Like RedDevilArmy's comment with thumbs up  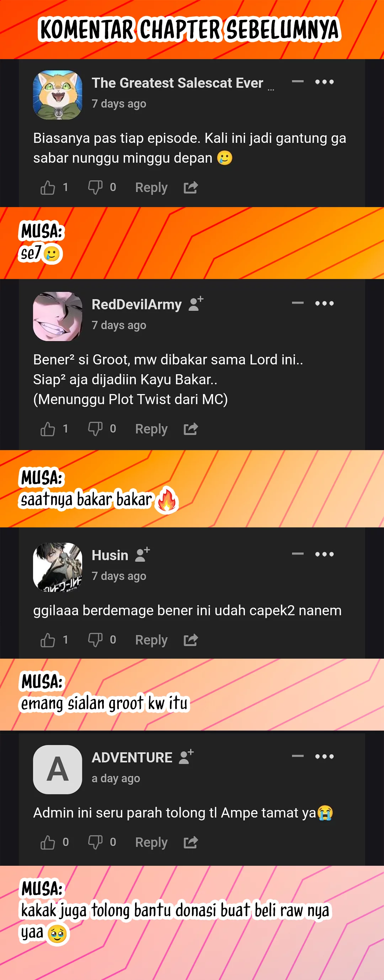pos(48,429)
